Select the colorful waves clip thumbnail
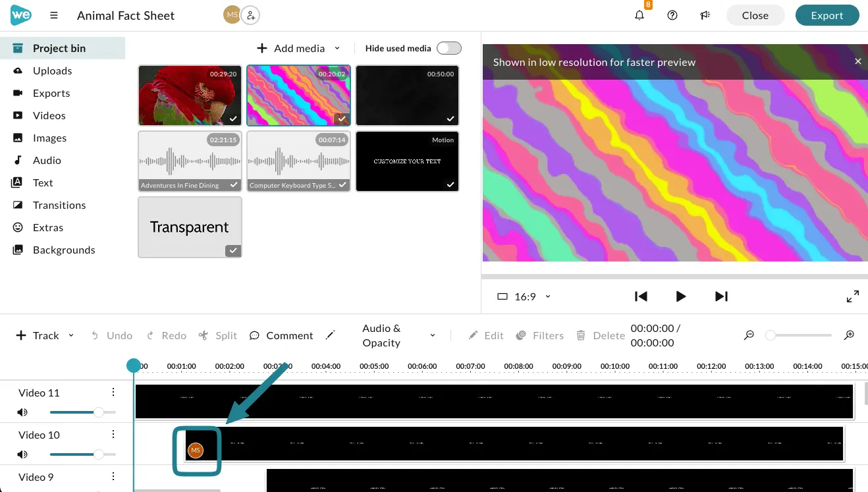This screenshot has width=868, height=492. (298, 96)
